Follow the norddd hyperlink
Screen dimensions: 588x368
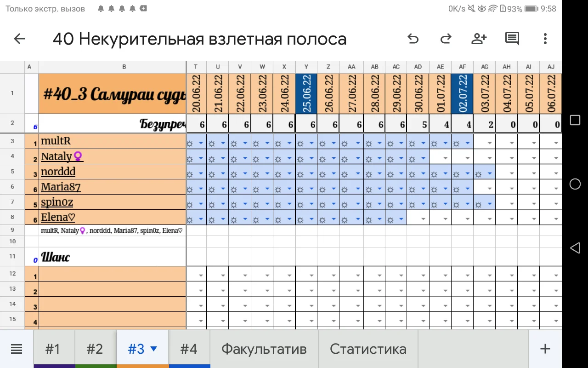[x=58, y=171]
